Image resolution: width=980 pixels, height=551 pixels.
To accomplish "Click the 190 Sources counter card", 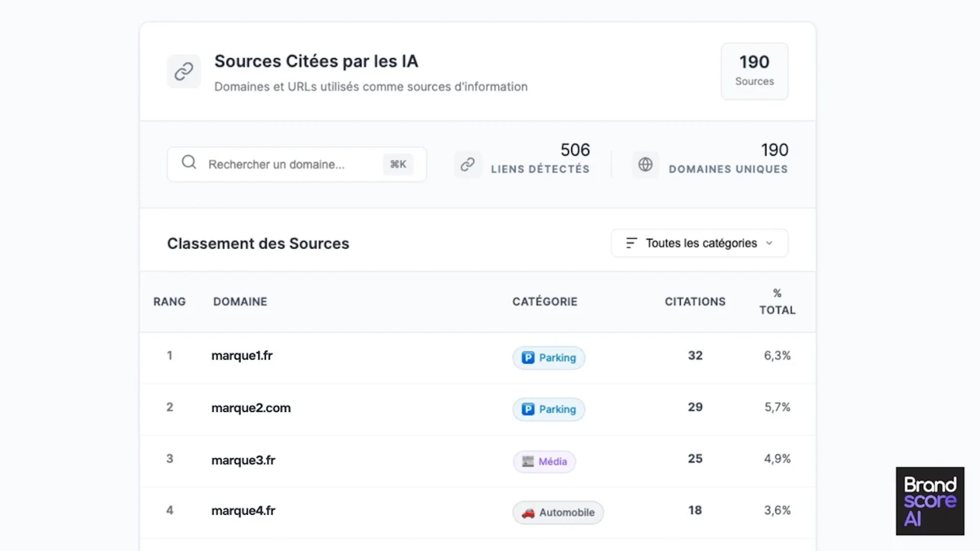I will click(754, 71).
